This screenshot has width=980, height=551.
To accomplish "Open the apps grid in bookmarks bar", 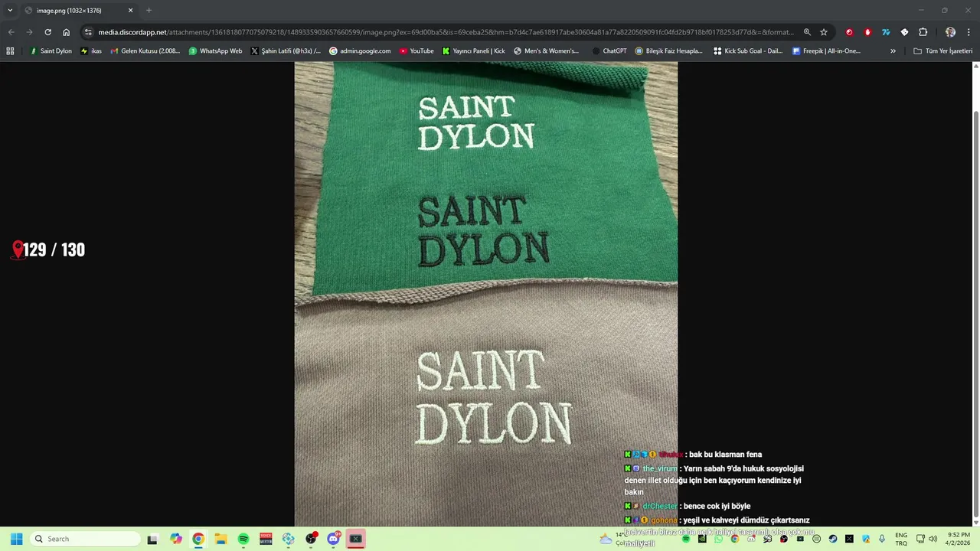I will pos(10,51).
